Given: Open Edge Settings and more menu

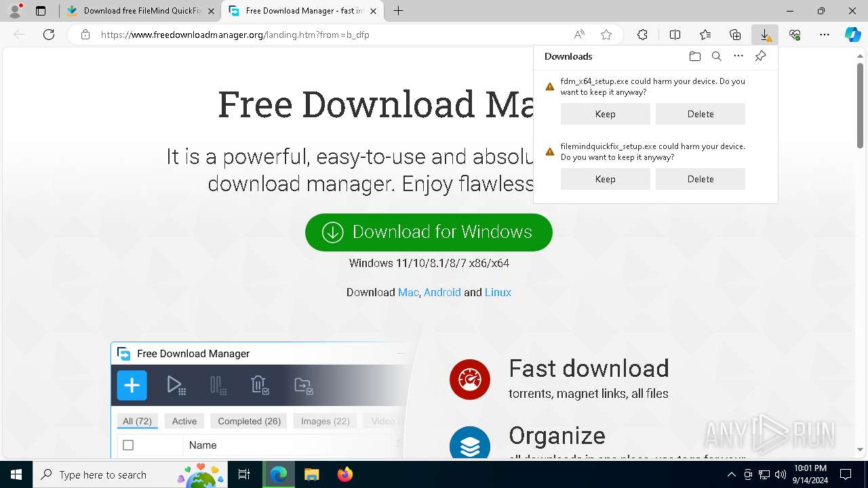Looking at the screenshot, I should tap(825, 35).
